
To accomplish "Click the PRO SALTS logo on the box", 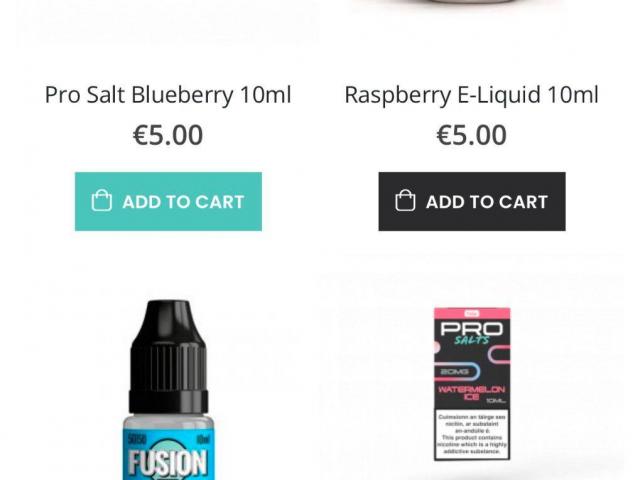I will point(472,333).
